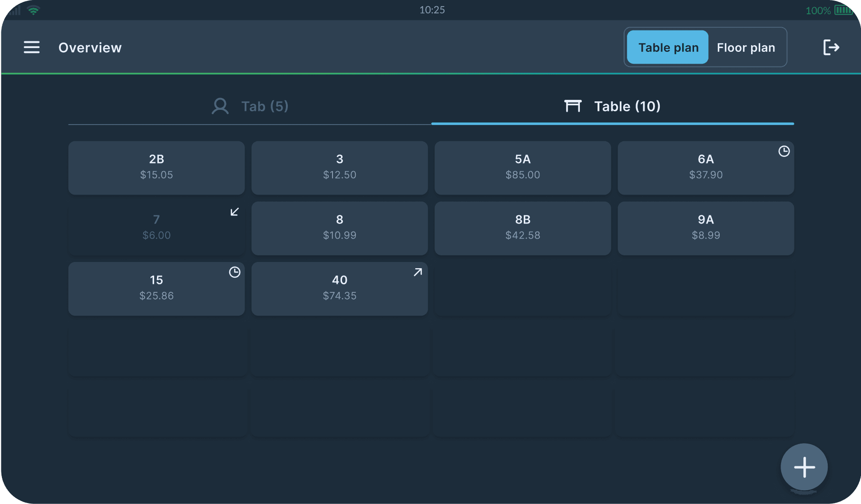The width and height of the screenshot is (861, 504).
Task: Click the person icon beside Tab (5)
Action: (220, 106)
